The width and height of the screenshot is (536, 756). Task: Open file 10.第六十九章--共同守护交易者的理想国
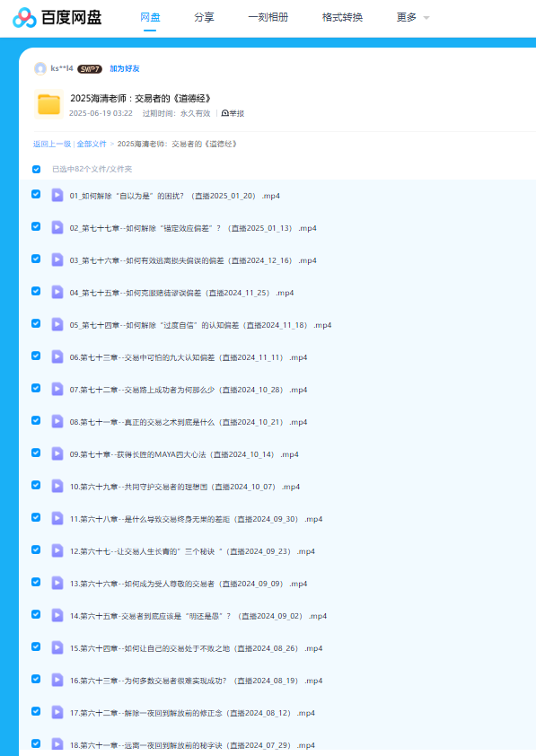(x=185, y=487)
